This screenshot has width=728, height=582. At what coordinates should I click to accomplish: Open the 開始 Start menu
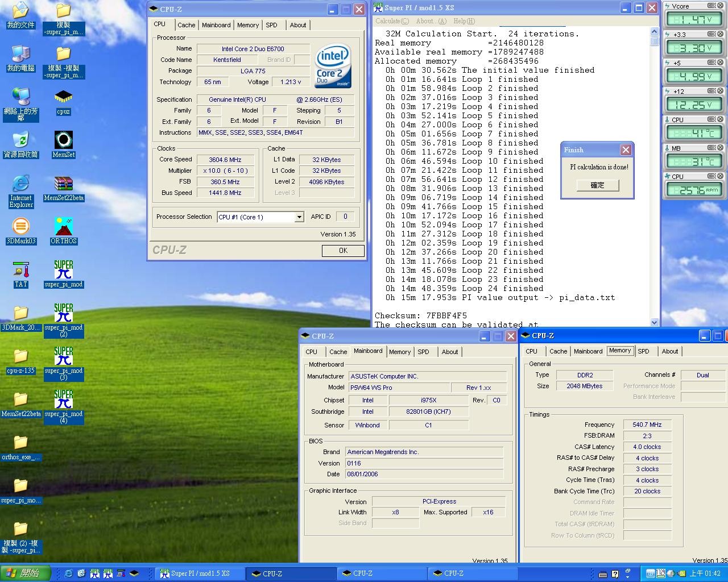(x=26, y=573)
